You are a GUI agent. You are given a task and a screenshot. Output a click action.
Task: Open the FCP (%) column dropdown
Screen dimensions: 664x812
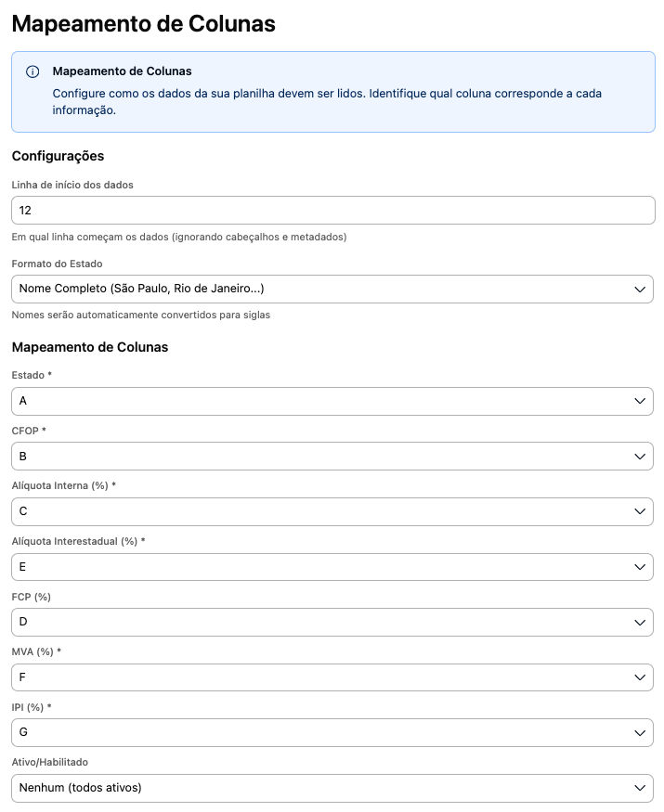click(x=332, y=622)
